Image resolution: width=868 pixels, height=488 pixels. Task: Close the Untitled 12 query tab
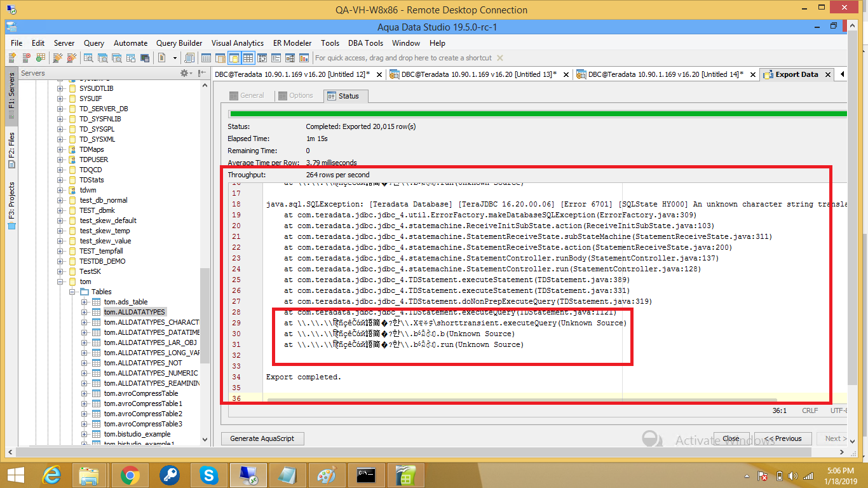pyautogui.click(x=379, y=74)
